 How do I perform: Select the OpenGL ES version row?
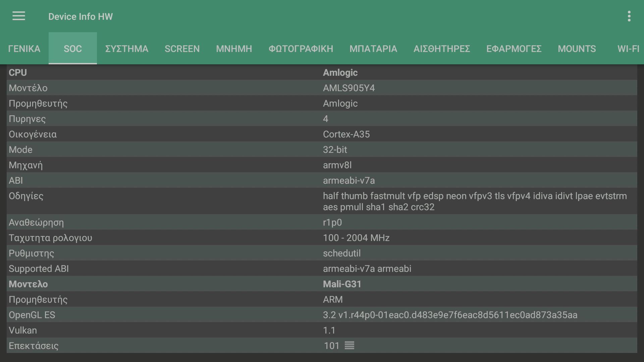[x=322, y=315]
